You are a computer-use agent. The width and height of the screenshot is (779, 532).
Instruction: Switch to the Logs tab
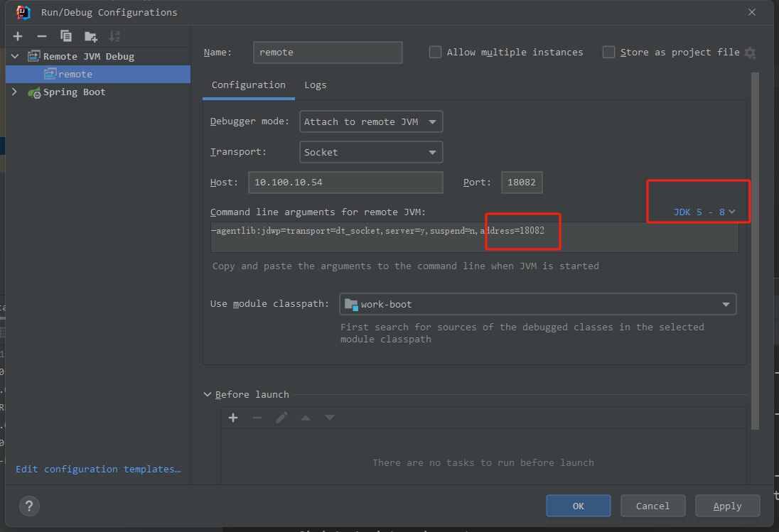click(x=316, y=85)
